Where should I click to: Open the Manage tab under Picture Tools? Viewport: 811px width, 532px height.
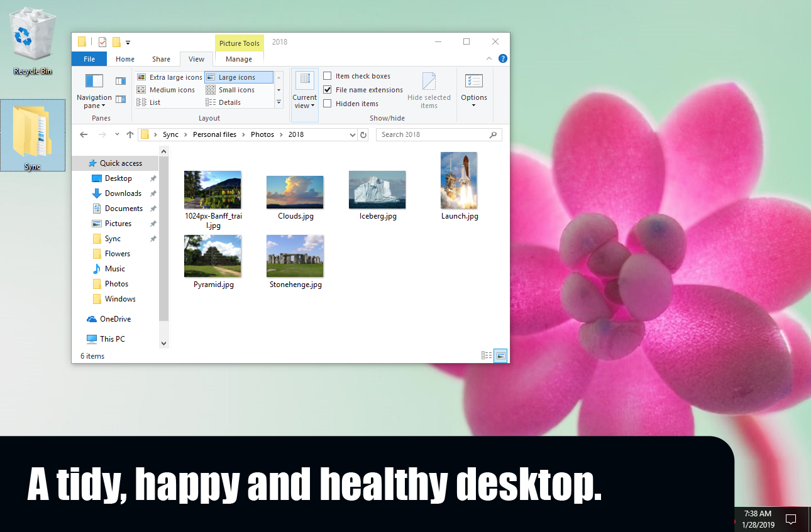[x=238, y=58]
